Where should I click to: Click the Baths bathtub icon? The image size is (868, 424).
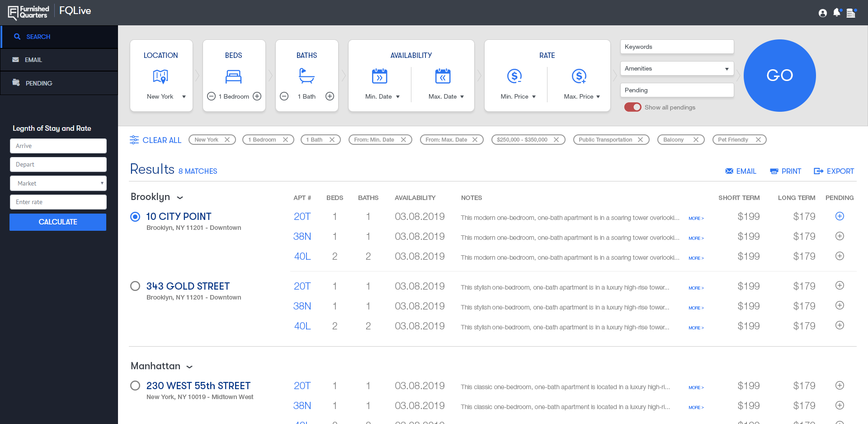point(307,76)
